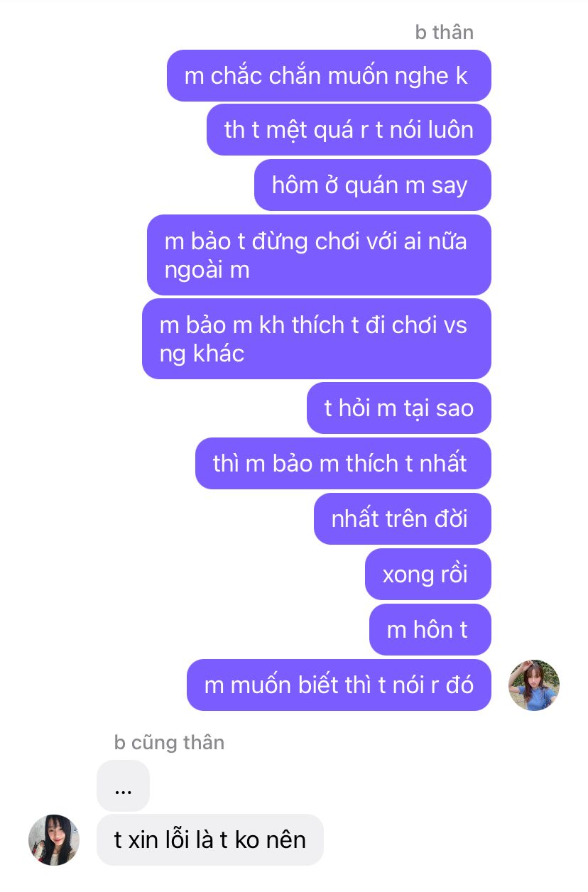Tap the 'b thân' sender name label
Screen dimensions: 588x892
point(445,33)
